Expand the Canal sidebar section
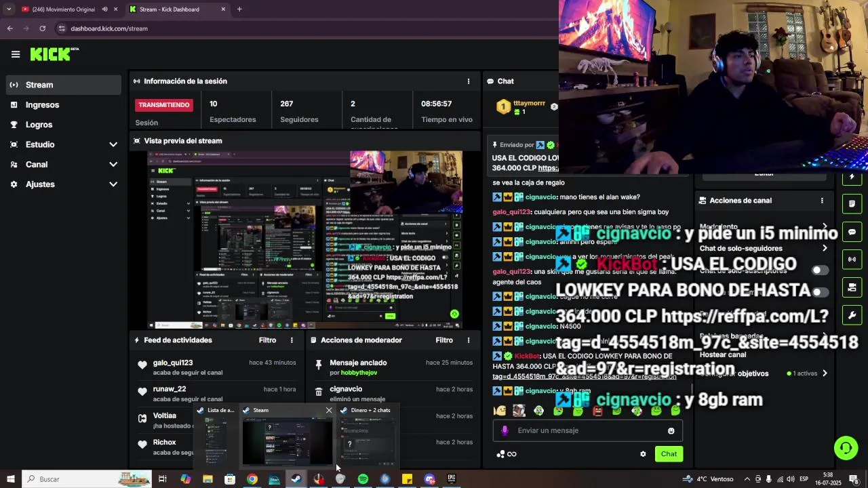This screenshot has width=868, height=488. coord(64,164)
